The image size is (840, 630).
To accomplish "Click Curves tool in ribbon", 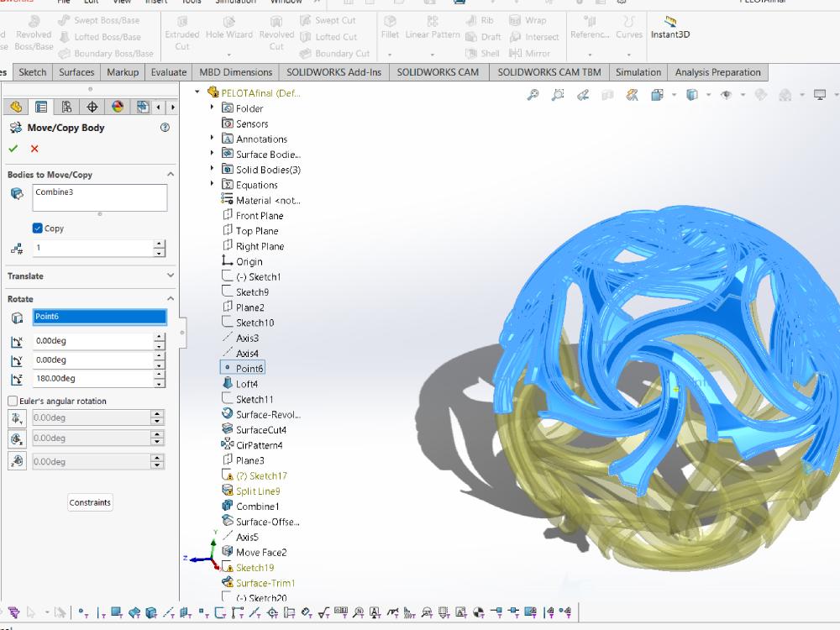I will pyautogui.click(x=629, y=28).
